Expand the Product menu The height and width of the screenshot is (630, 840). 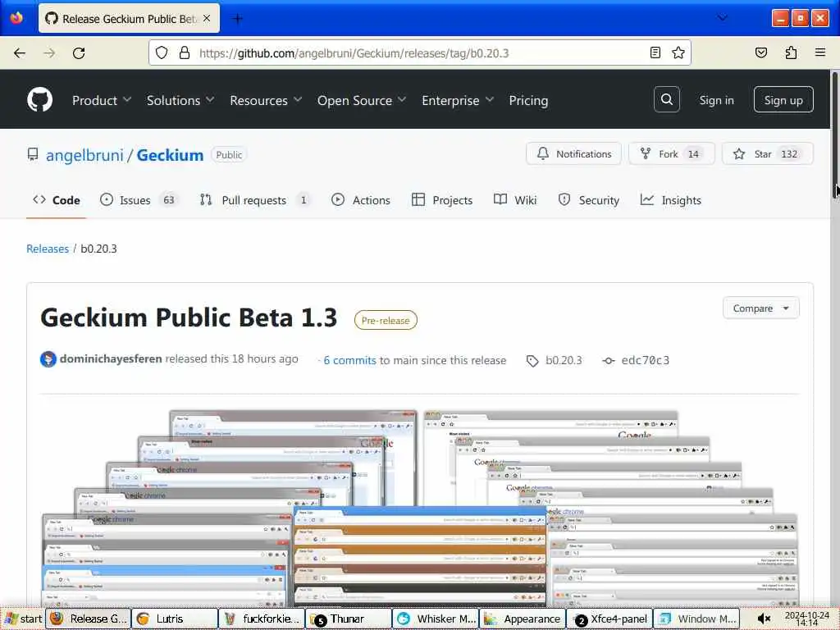(x=102, y=100)
